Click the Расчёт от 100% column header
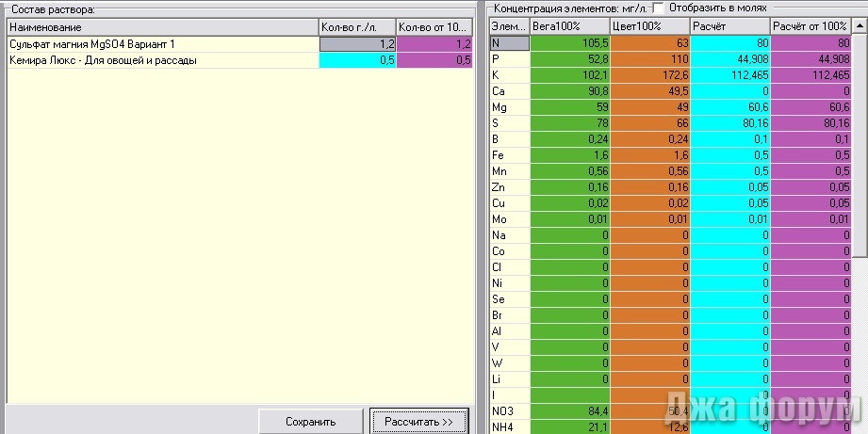The width and height of the screenshot is (868, 434). pyautogui.click(x=811, y=25)
